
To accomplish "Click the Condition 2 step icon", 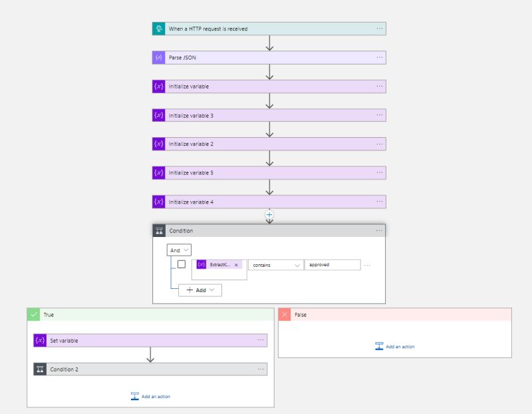I will coord(40,369).
